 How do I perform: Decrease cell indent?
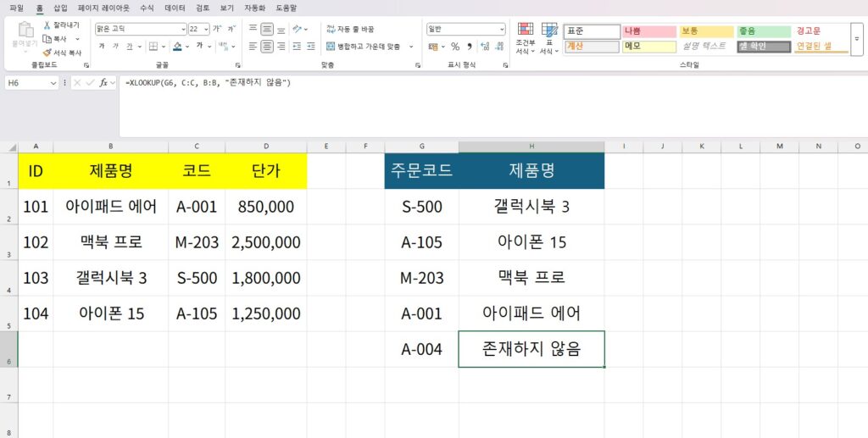[297, 47]
